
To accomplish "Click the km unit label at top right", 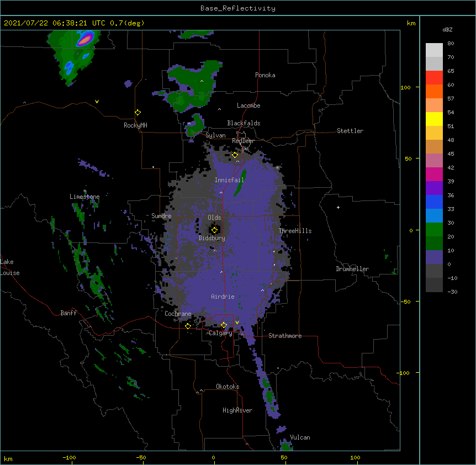I will 411,23.
